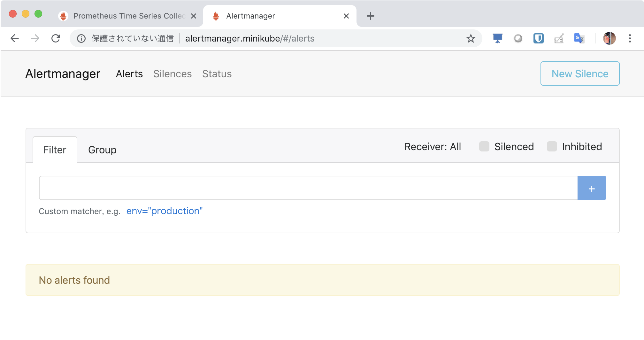Image resolution: width=644 pixels, height=340 pixels.
Task: Click the macOS yellow minimize button
Action: 26,14
